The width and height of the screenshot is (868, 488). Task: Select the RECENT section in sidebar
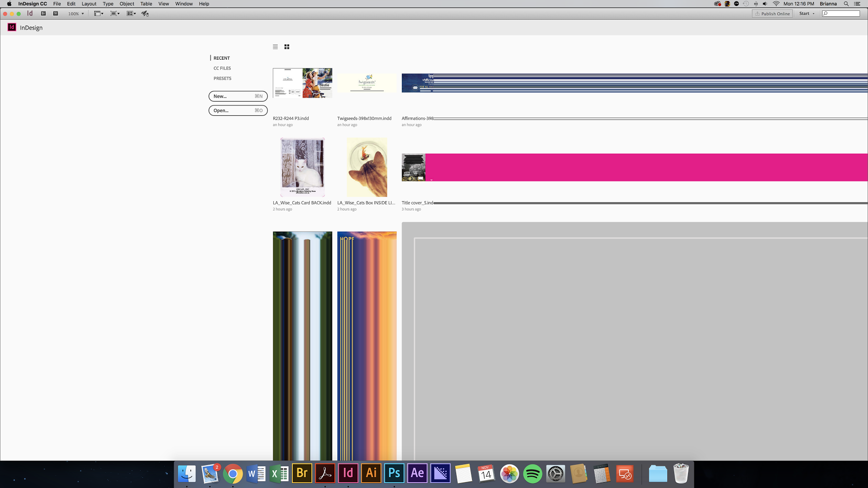tap(221, 58)
